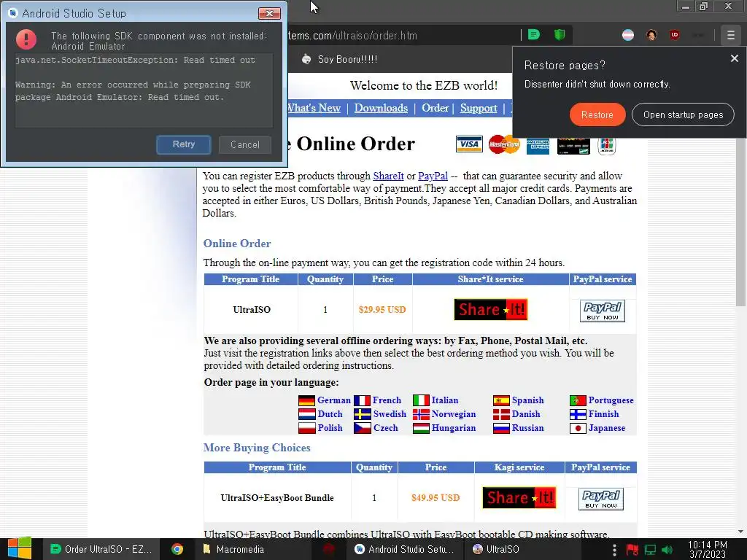The width and height of the screenshot is (747, 560).
Task: Open the Italian order page link
Action: point(444,400)
